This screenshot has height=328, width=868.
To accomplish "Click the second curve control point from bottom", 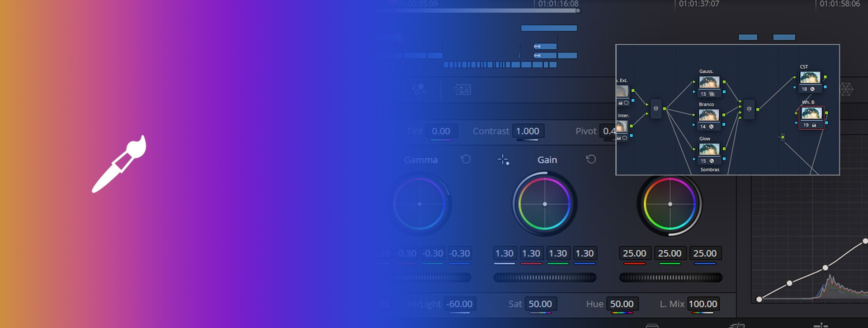I will point(789,283).
